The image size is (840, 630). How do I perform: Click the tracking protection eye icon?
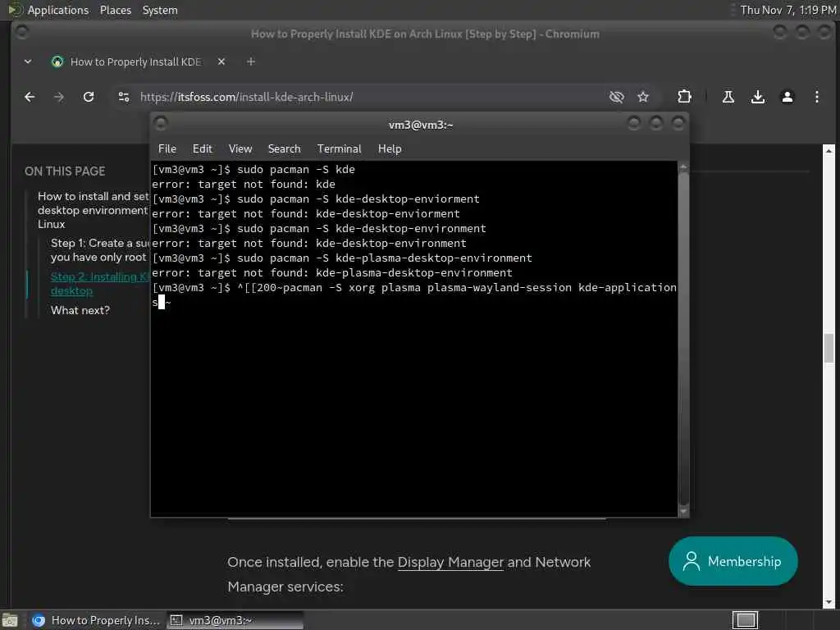617,97
